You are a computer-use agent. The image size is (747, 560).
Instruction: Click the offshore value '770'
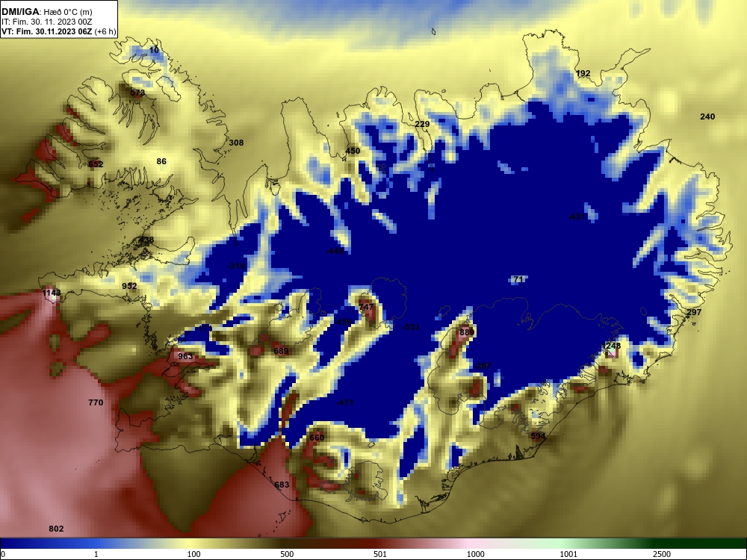click(x=96, y=402)
